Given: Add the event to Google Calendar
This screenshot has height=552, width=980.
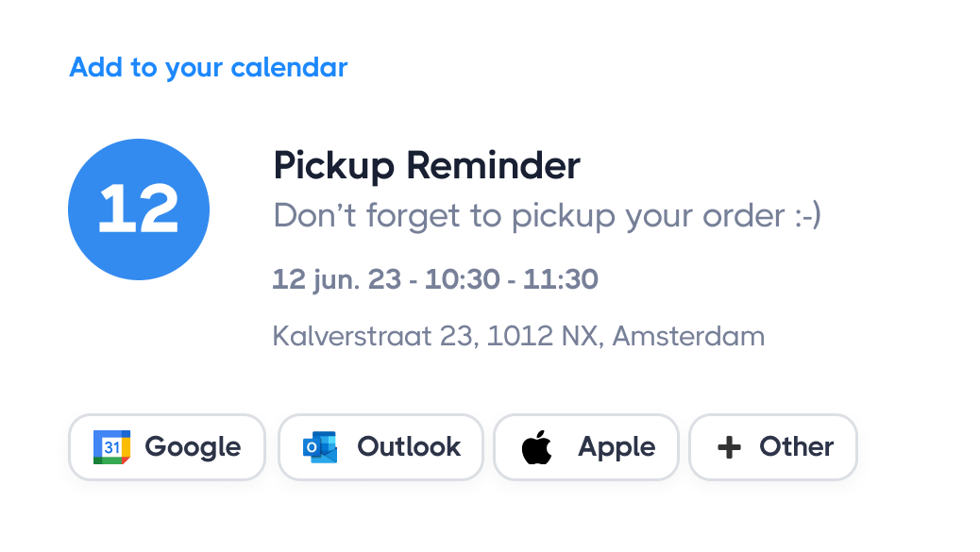Looking at the screenshot, I should tap(167, 446).
